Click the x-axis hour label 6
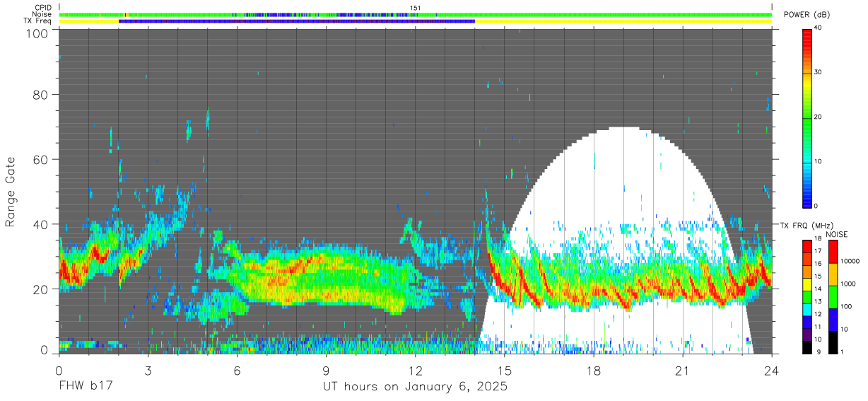Image resolution: width=868 pixels, height=401 pixels. point(237,370)
